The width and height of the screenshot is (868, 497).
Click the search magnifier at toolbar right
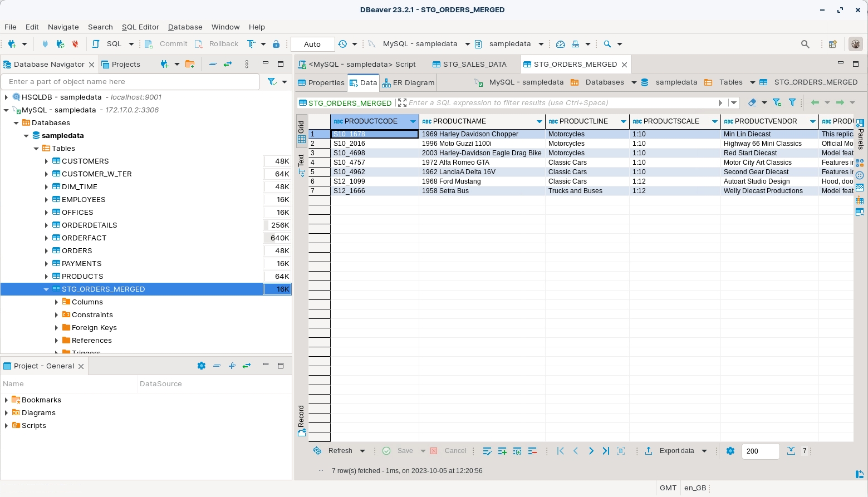(805, 44)
